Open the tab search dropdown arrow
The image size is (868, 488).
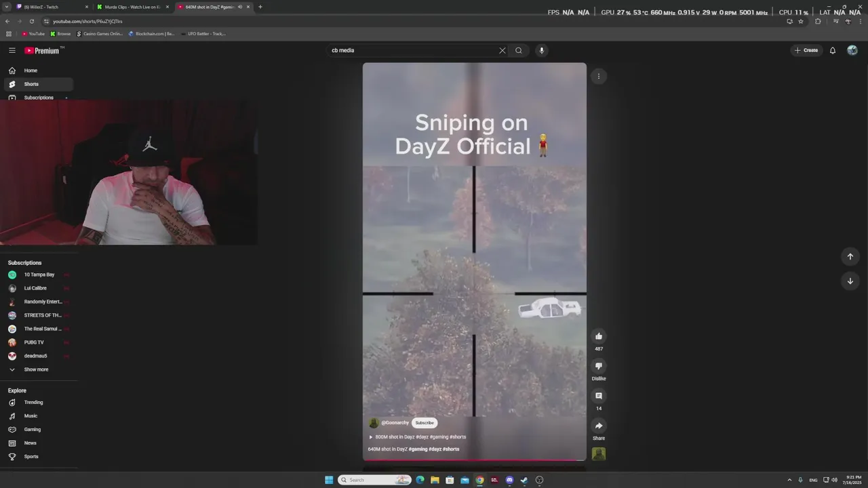point(6,7)
